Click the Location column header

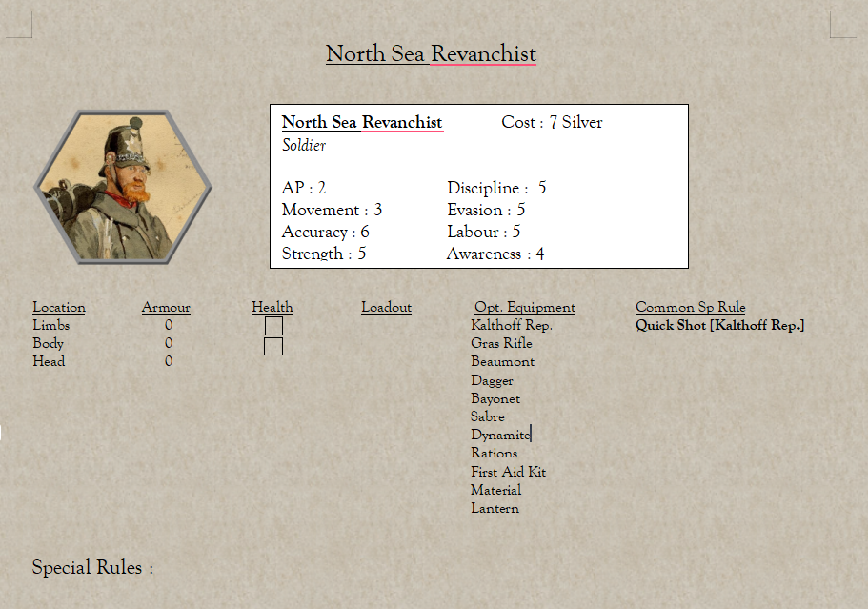click(x=59, y=307)
